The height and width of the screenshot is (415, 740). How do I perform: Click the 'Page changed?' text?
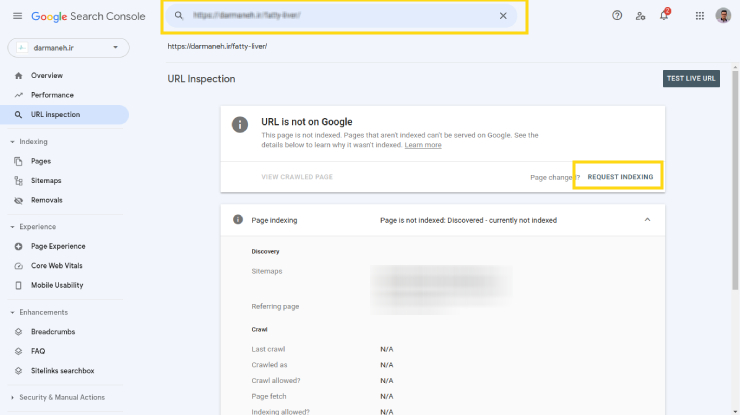[555, 178]
